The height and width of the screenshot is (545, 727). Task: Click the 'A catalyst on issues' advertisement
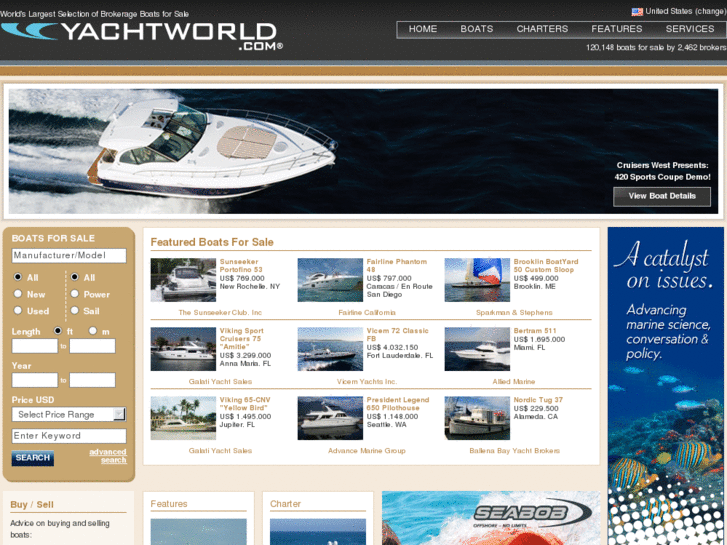coord(665,386)
